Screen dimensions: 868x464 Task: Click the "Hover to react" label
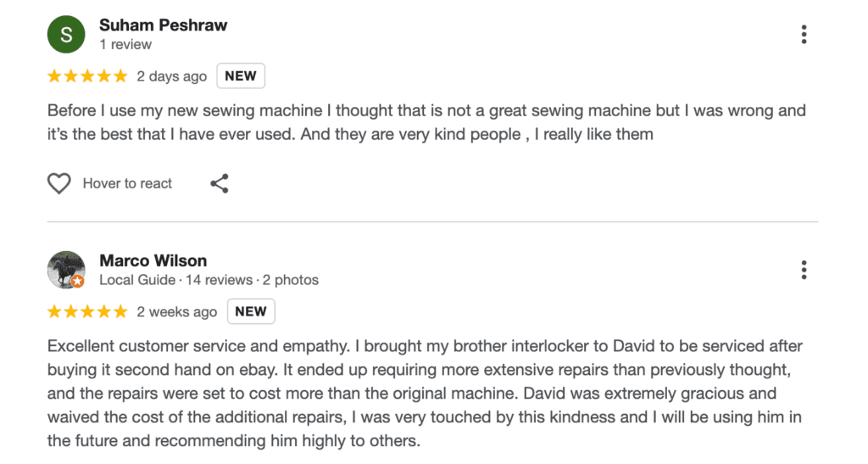point(127,183)
